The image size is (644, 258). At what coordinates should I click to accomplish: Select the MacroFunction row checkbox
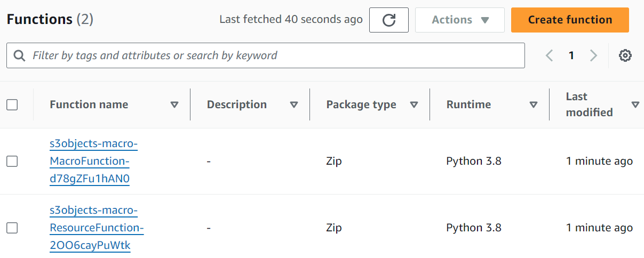(x=12, y=161)
